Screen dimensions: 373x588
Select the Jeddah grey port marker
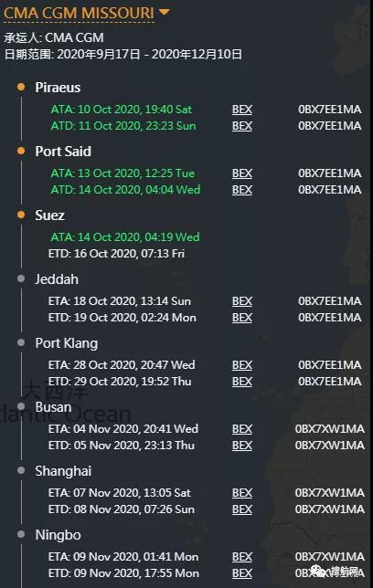point(21,278)
